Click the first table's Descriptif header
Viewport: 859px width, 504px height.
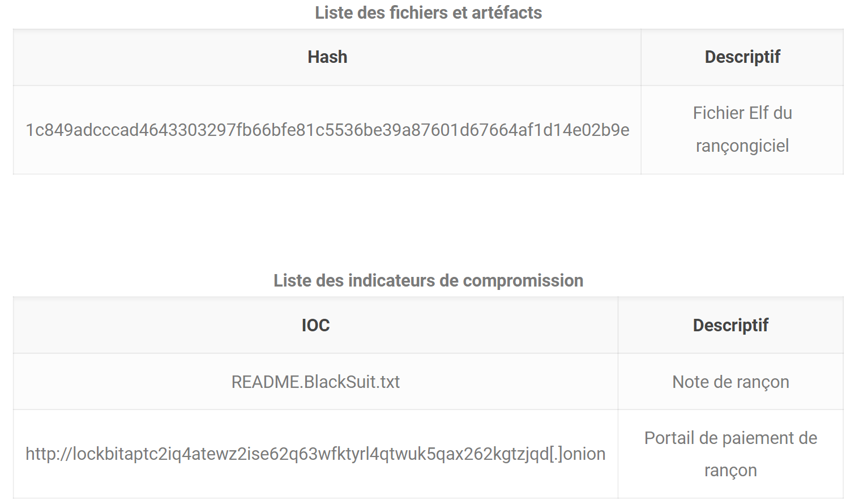click(742, 57)
